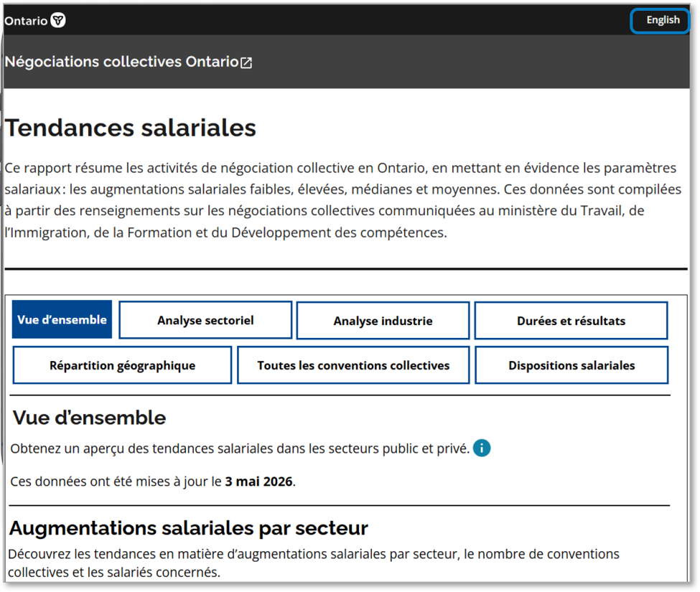Open the Négociations collectives Ontario link
Screen dimensions: 700x592
tap(128, 62)
